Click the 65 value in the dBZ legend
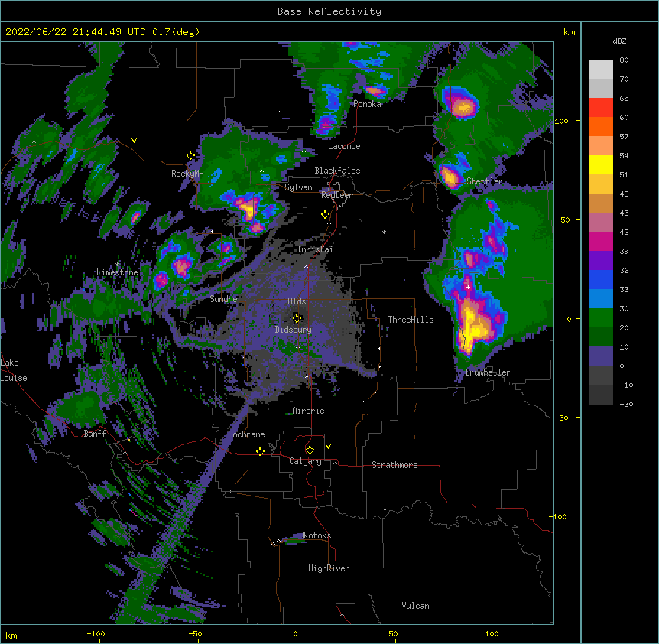 624,99
